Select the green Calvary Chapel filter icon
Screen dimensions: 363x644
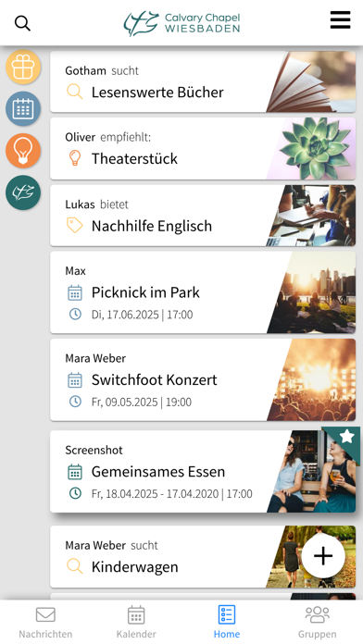point(23,192)
